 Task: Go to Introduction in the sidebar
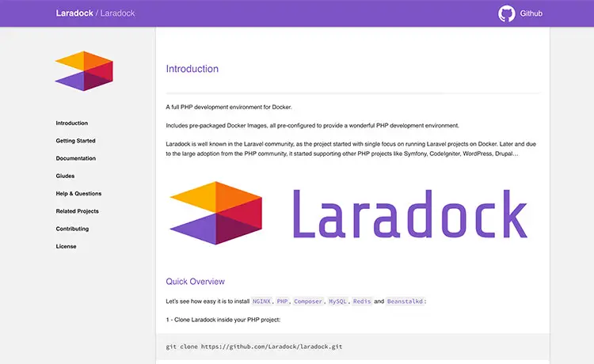click(x=71, y=123)
